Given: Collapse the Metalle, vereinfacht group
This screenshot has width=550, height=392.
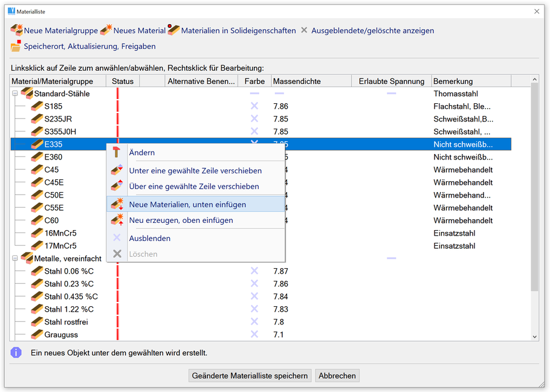Looking at the screenshot, I should [15, 259].
